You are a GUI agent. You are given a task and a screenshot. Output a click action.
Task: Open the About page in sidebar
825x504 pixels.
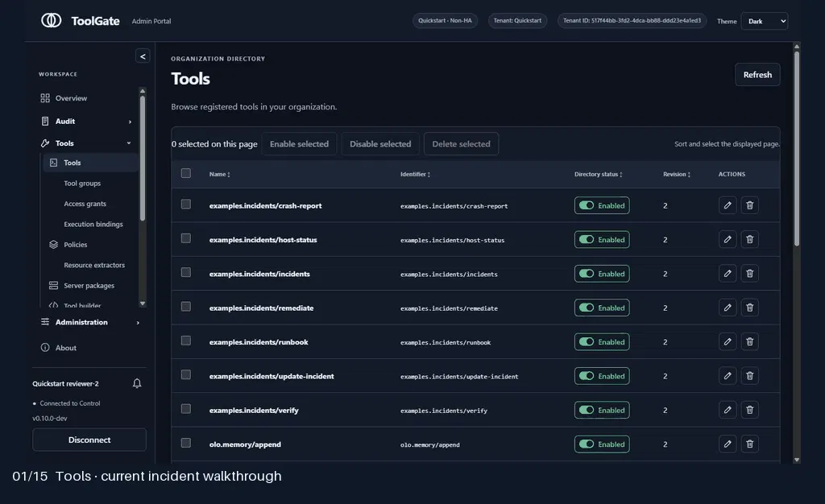[x=66, y=348]
